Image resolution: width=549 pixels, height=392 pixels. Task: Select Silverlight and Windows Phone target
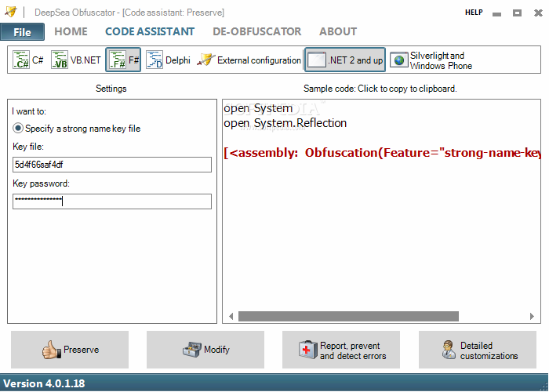click(431, 60)
